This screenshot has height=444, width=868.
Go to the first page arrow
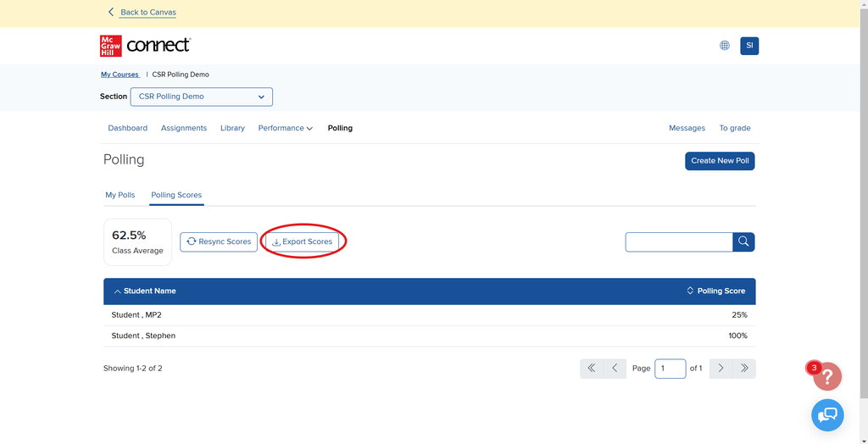[592, 369]
